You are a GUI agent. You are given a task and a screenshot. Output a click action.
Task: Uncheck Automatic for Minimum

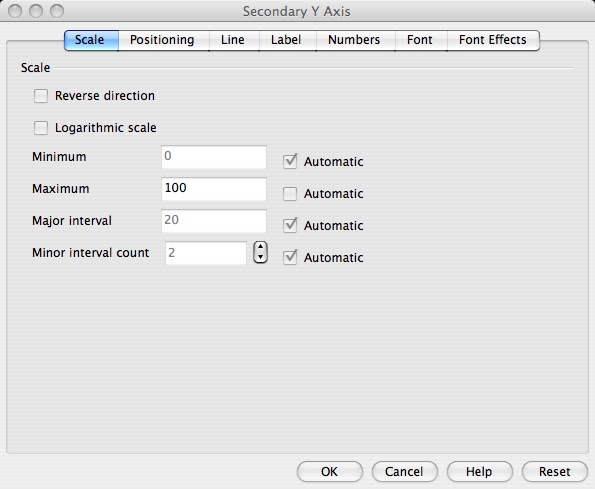click(290, 161)
